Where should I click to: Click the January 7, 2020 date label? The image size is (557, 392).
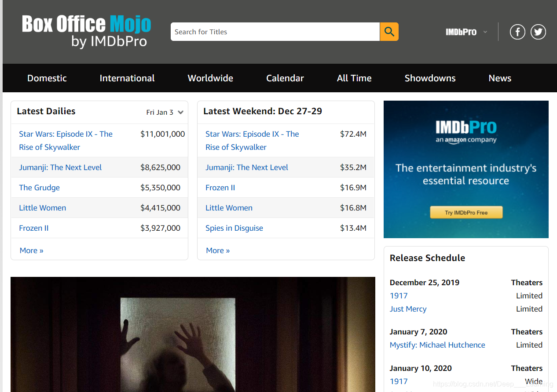pos(418,332)
